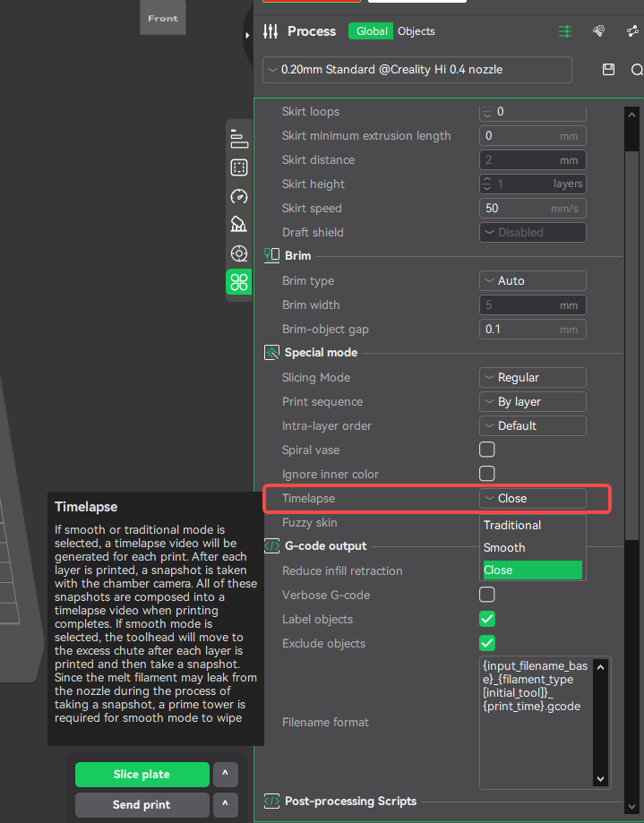Enable the Spiral vase checkbox

(x=487, y=450)
